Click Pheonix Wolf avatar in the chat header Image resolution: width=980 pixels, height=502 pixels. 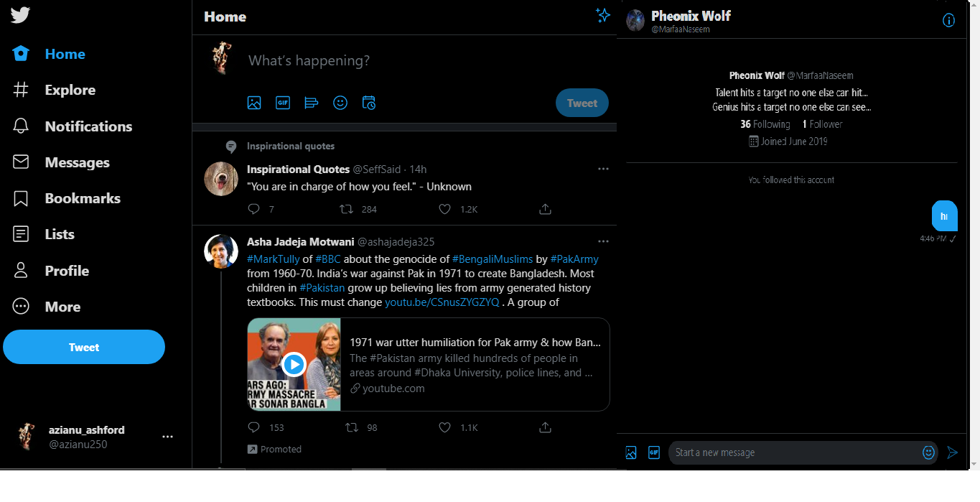[x=635, y=20]
